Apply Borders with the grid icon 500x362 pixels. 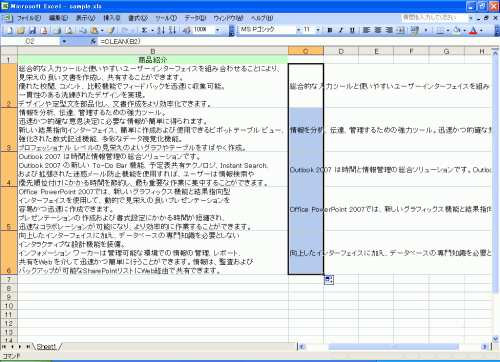click(440, 31)
